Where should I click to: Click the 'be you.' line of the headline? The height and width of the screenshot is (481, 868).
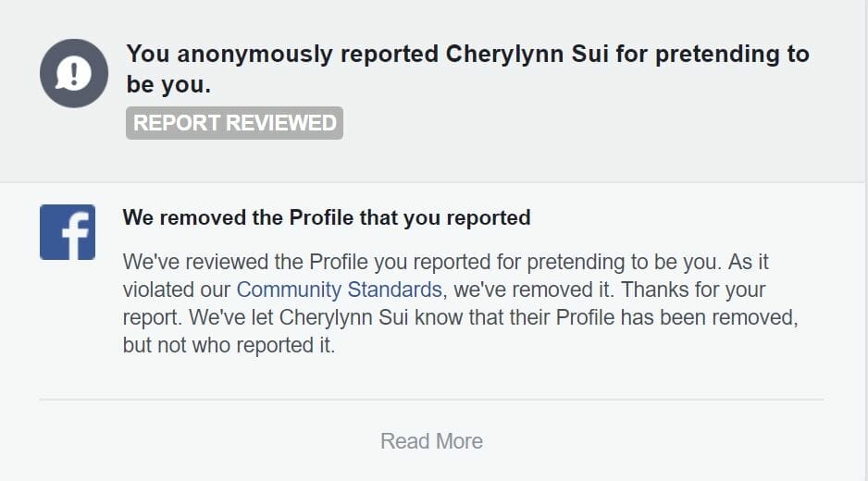coord(168,84)
